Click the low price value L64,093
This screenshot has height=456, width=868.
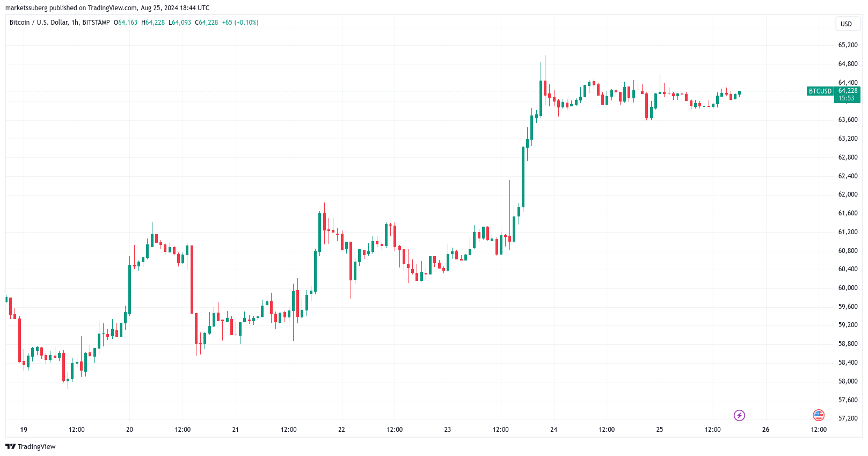(x=180, y=23)
